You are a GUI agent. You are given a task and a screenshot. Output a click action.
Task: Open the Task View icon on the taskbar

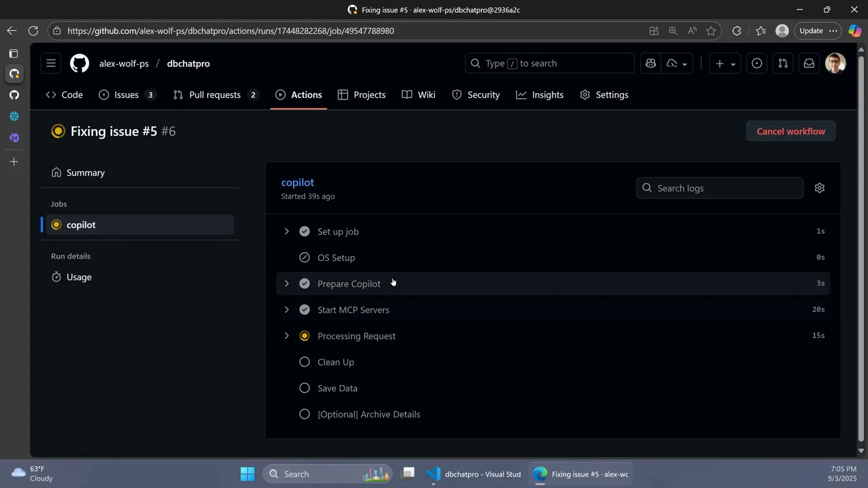(407, 474)
